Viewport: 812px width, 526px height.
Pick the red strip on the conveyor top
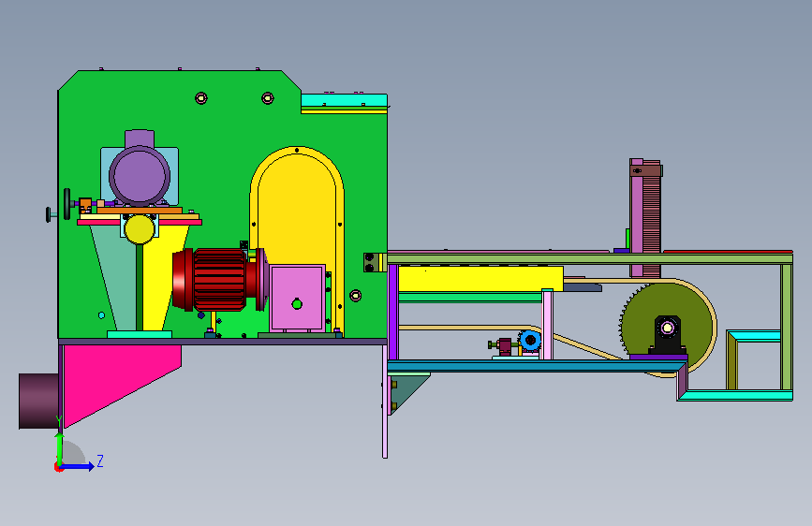[x=728, y=252]
